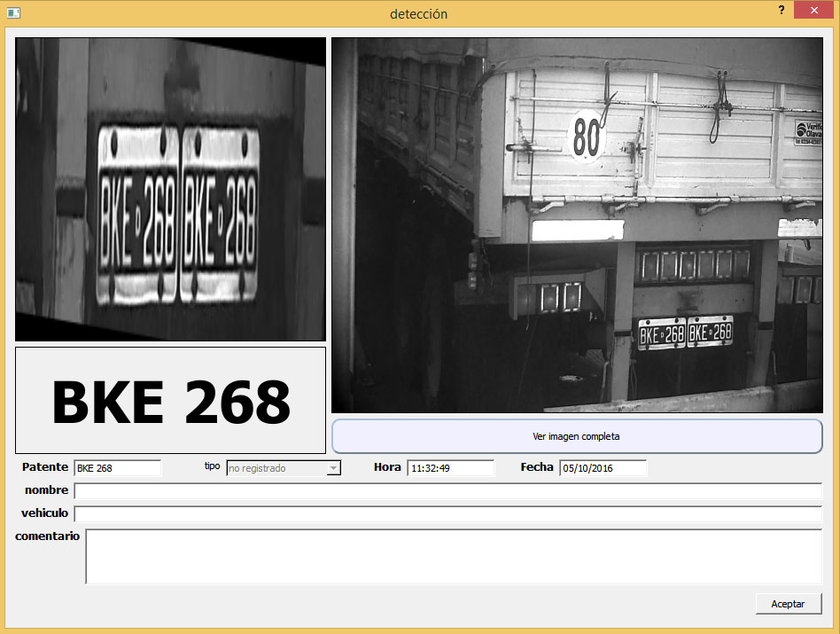Click the cropped license plate close-up image
Image resolution: width=840 pixels, height=634 pixels.
tap(170, 189)
